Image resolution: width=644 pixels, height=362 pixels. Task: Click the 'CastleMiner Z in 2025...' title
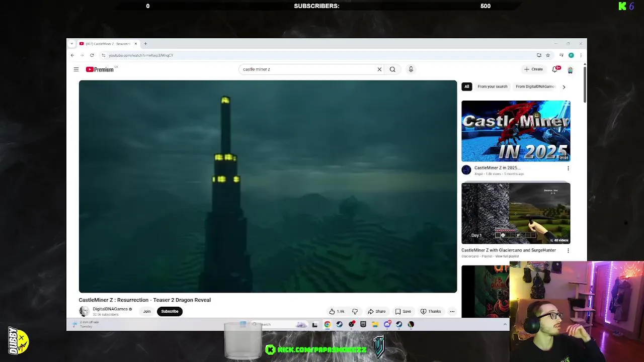tap(497, 168)
